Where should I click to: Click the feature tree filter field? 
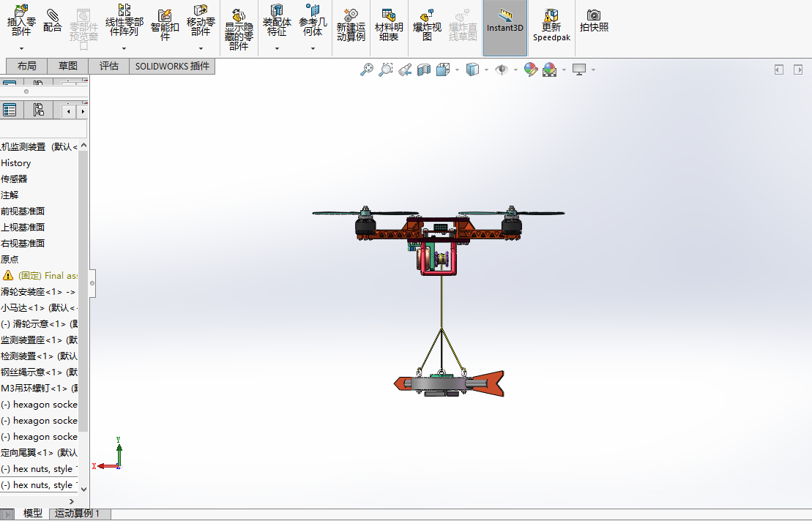click(43, 129)
